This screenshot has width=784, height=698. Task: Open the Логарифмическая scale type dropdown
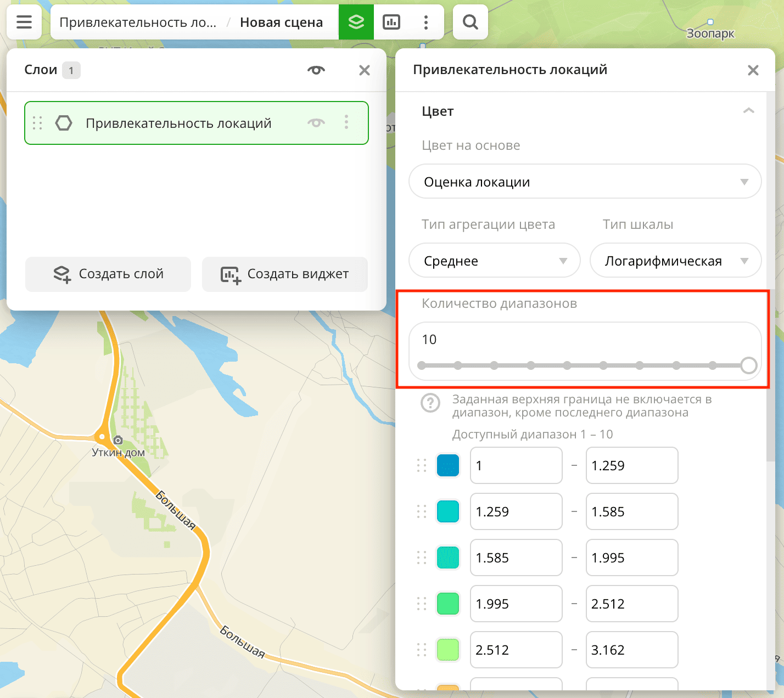pyautogui.click(x=675, y=261)
